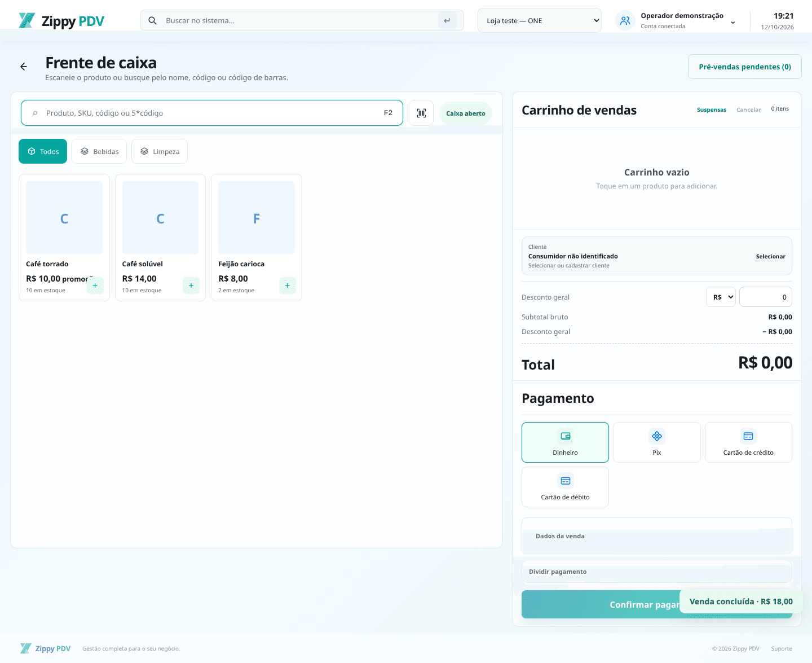Screen dimensions: 812x663
Task: Add Café torrado with its plus button
Action: (95, 286)
